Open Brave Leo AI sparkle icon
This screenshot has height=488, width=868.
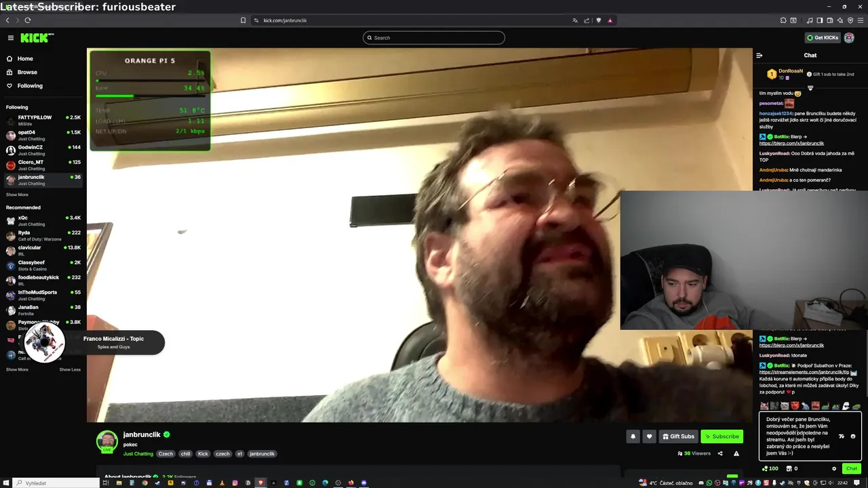click(840, 20)
